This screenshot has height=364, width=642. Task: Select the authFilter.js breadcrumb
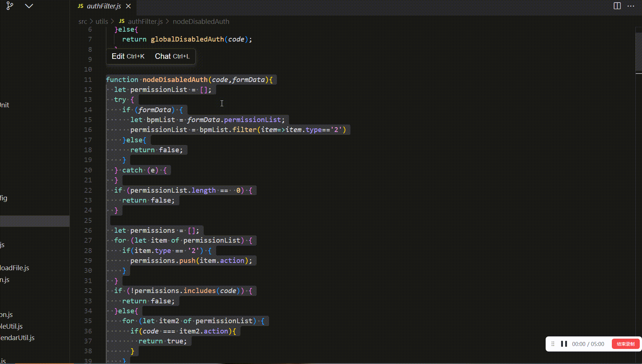click(x=145, y=21)
